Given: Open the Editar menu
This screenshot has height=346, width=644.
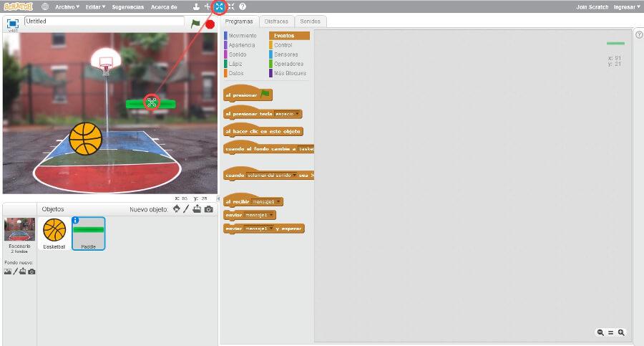Looking at the screenshot, I should click(x=95, y=7).
